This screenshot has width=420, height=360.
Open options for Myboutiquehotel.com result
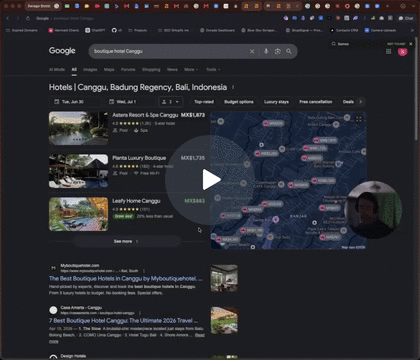point(144,271)
